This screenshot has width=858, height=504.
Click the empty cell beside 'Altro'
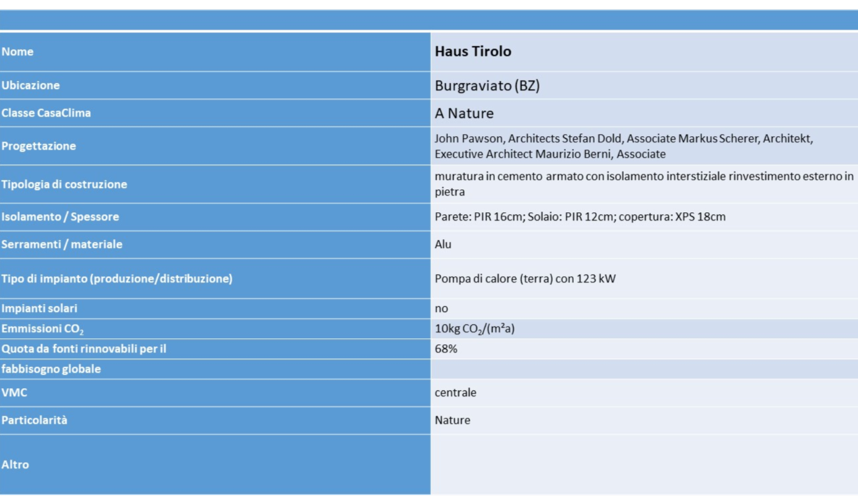643,465
